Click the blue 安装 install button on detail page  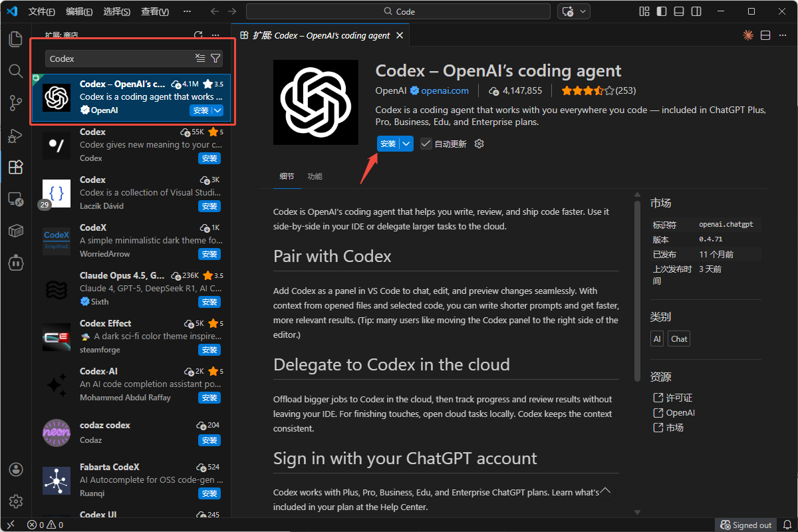388,144
